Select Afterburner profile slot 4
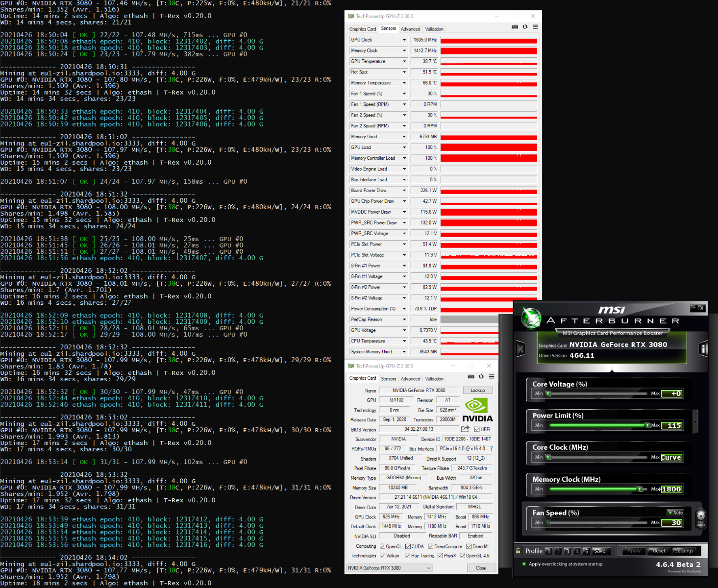 pyautogui.click(x=577, y=551)
